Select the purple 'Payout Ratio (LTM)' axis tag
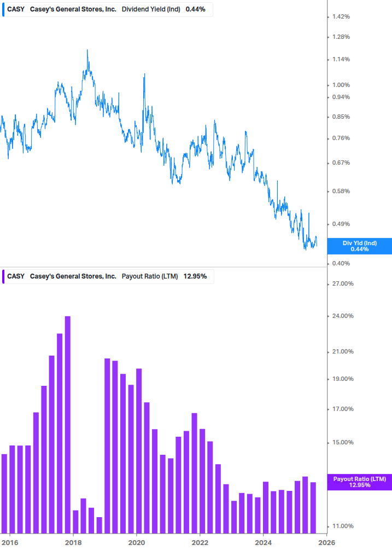The height and width of the screenshot is (550, 392). (x=359, y=482)
